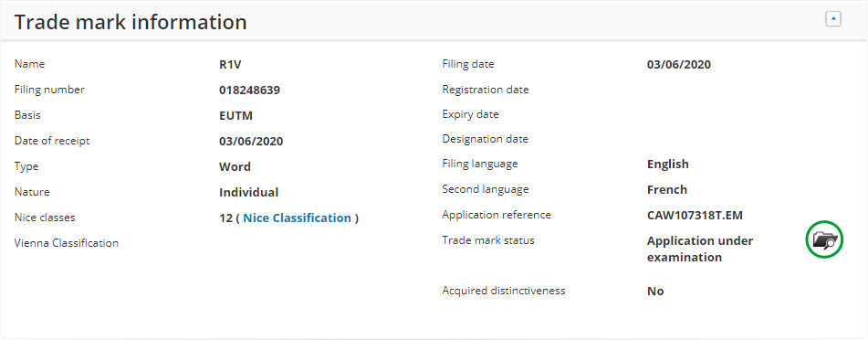This screenshot has height=340, width=868.
Task: Select the application reference CAW107318T.EM
Action: (695, 215)
